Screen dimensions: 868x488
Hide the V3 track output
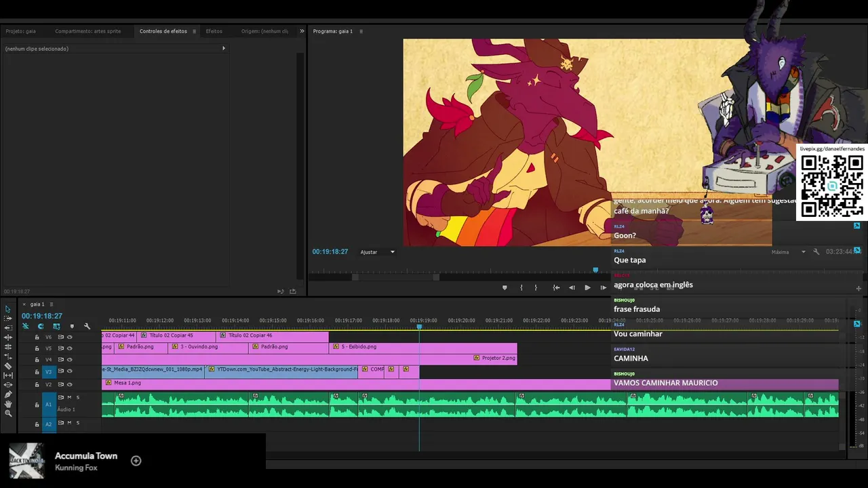coord(70,371)
